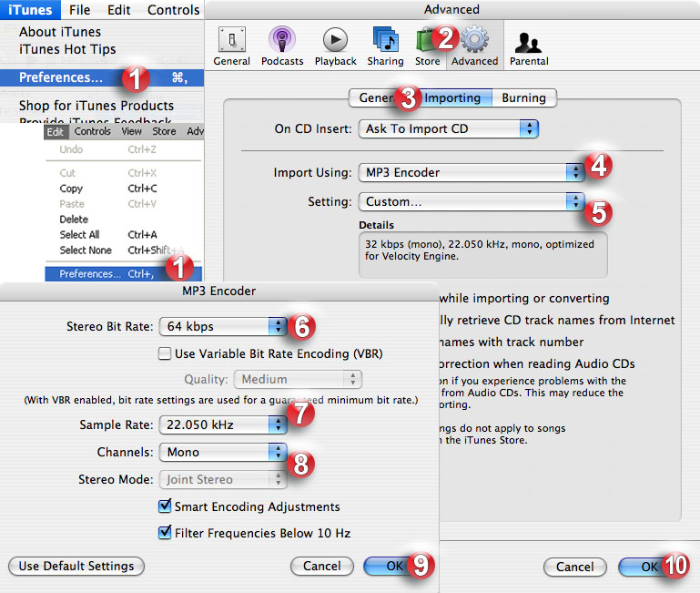Click Cancel in the MP3 Encoder dialog
This screenshot has width=700, height=593.
[322, 567]
